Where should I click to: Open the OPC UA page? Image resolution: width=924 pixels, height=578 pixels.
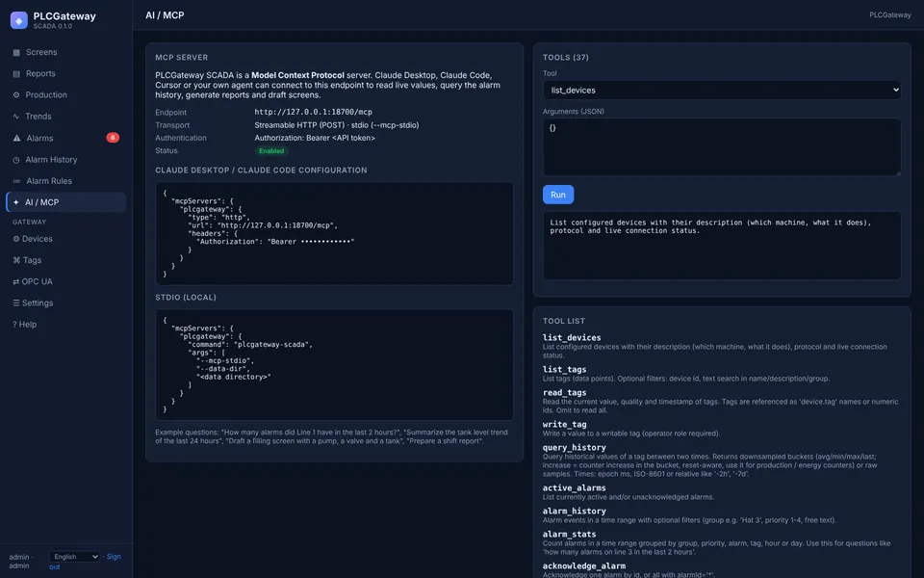(x=66, y=281)
